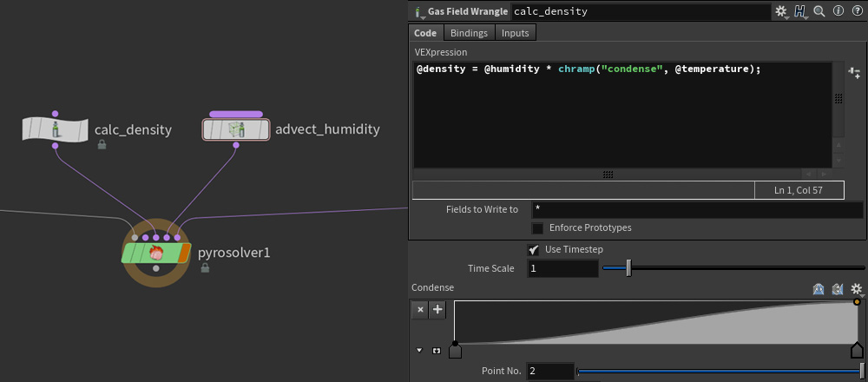Viewport: 868px width, 382px height.
Task: Toggle orange output flag on pyrosolver1
Action: [184, 253]
